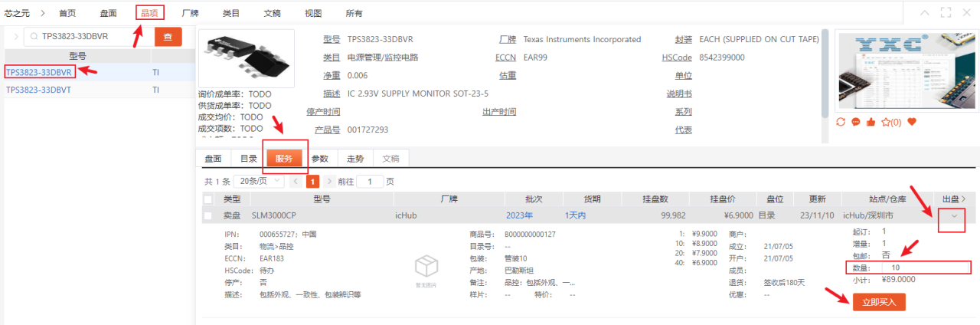980x325 pixels.
Task: Click the 挂盘价 column header
Action: tap(723, 199)
